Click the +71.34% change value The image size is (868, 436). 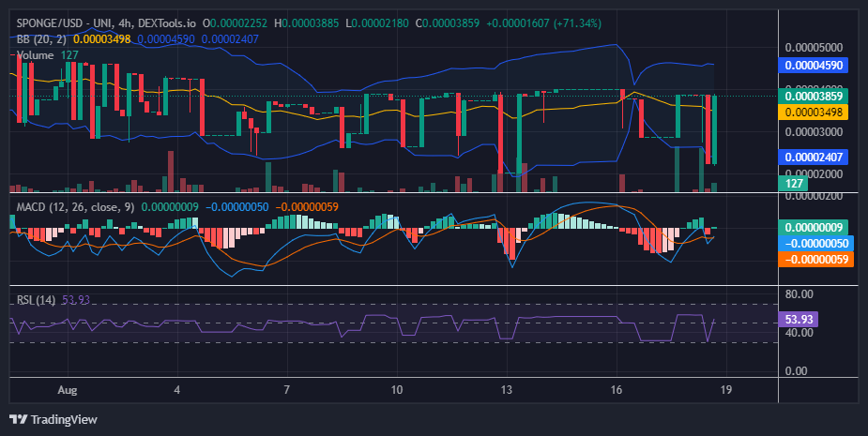click(x=577, y=23)
